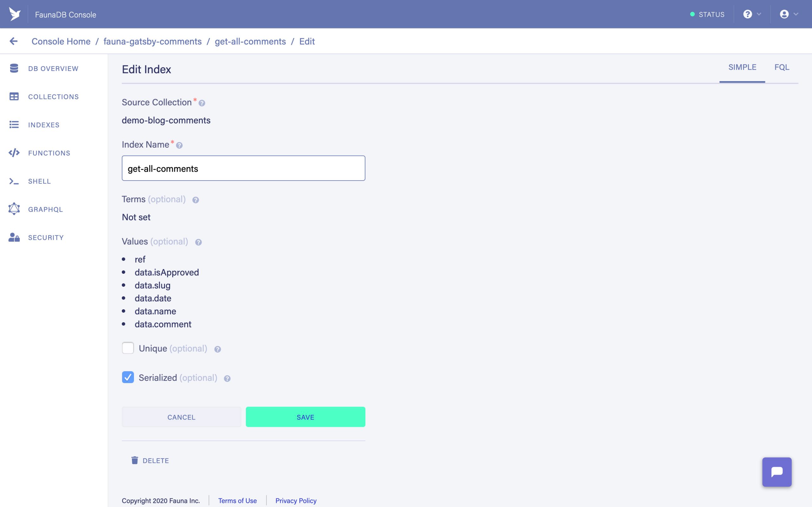The width and height of the screenshot is (812, 507).
Task: Open the chat support bubble
Action: click(x=777, y=472)
